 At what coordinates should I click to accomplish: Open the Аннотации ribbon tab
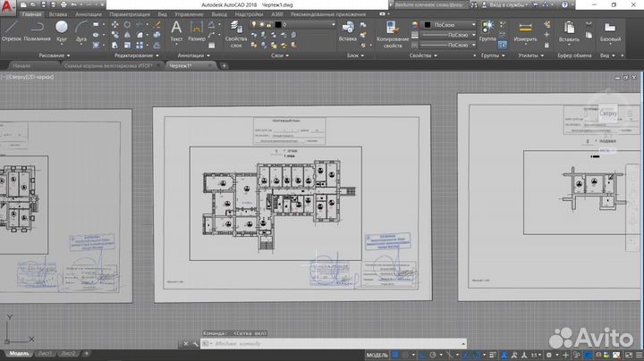click(x=89, y=15)
